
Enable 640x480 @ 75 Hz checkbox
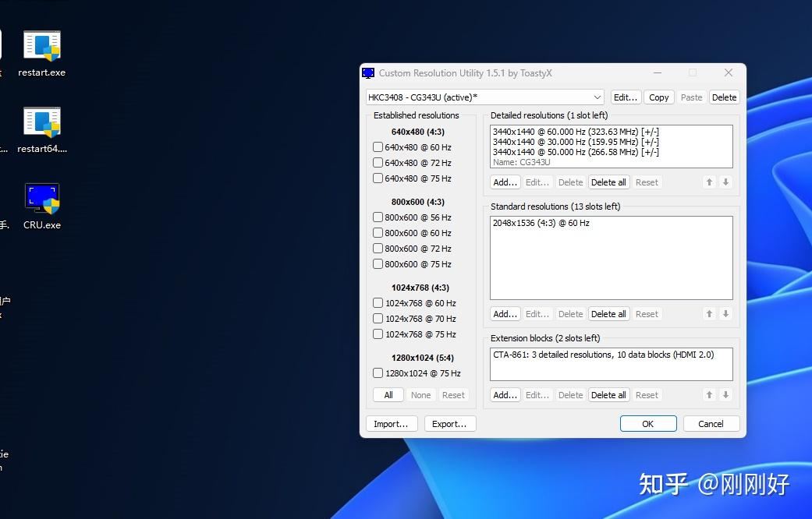(x=378, y=178)
